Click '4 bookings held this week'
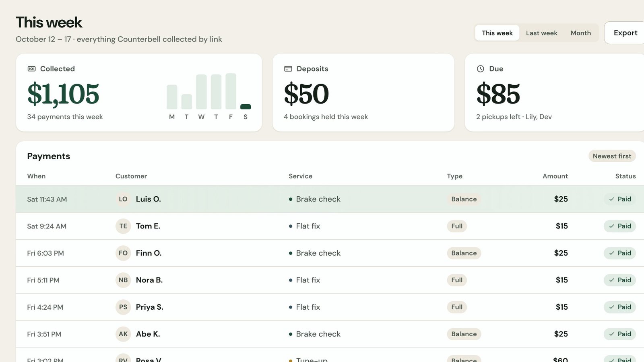644x362 pixels. point(326,117)
